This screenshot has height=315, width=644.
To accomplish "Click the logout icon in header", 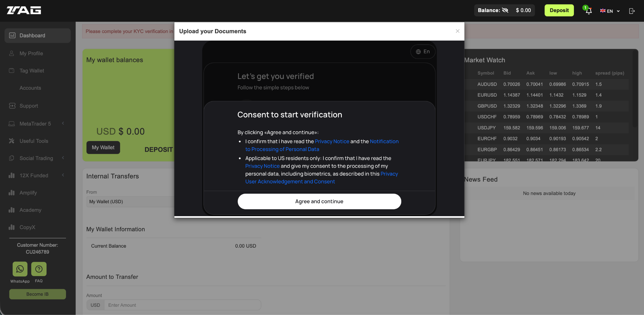I will [632, 11].
